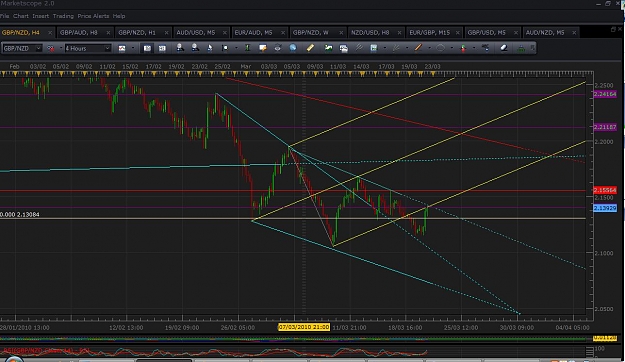Click the grey eye-shaped toolbar icon

coord(278,48)
